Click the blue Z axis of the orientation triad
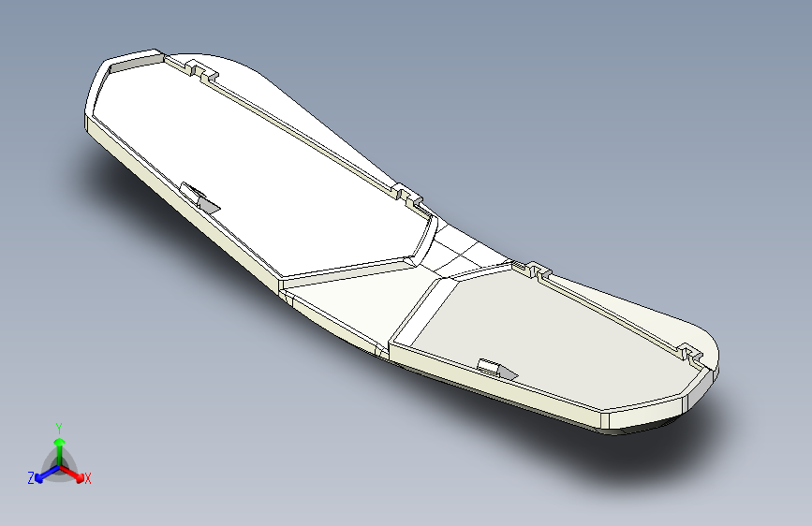This screenshot has height=526, width=812. 46,475
